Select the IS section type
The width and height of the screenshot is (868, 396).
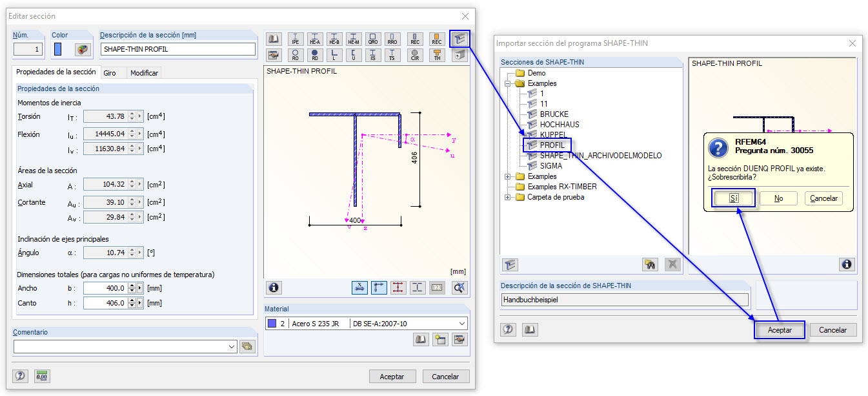coord(373,56)
